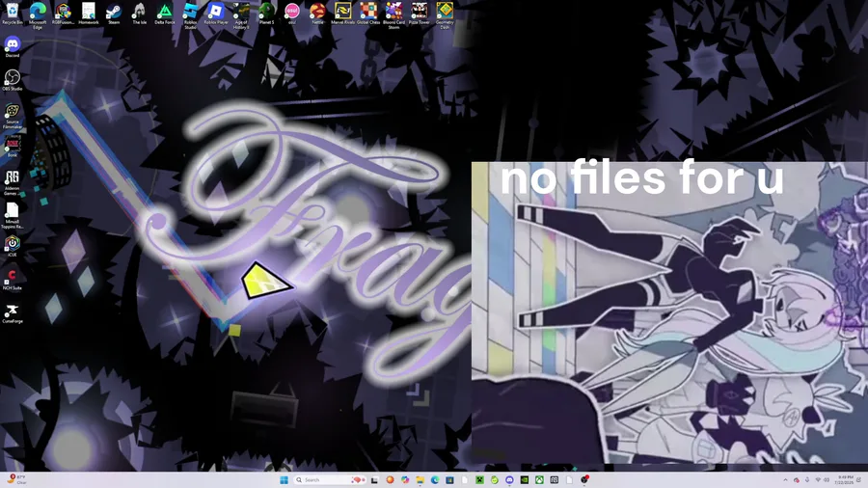Open The Isle game shortcut
The image size is (868, 488).
(x=140, y=13)
